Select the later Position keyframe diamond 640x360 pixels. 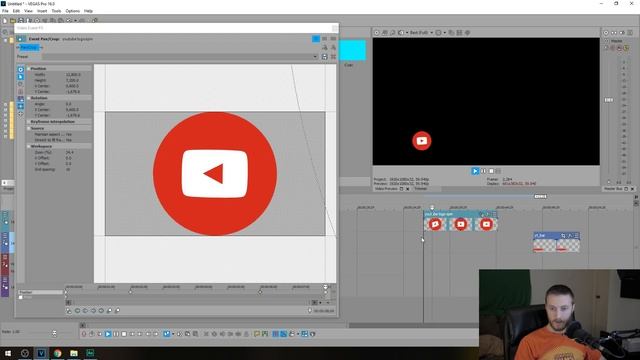260,292
